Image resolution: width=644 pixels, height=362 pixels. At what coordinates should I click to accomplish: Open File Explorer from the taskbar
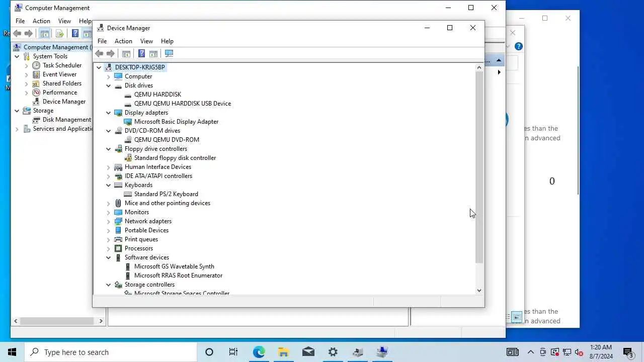pos(283,352)
